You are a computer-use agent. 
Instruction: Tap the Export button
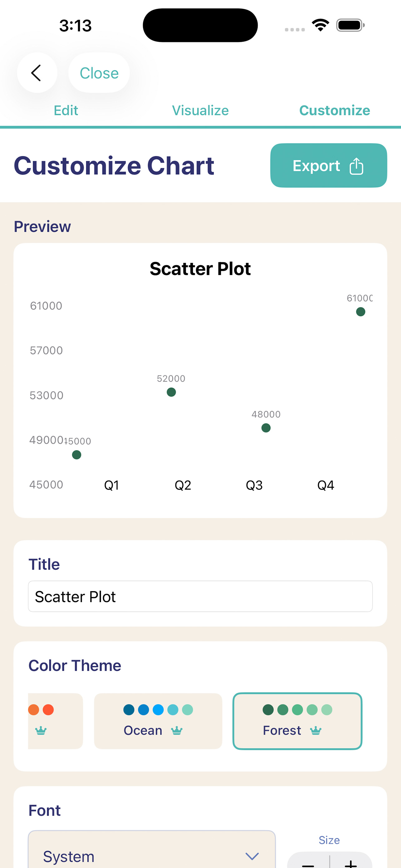coord(329,166)
